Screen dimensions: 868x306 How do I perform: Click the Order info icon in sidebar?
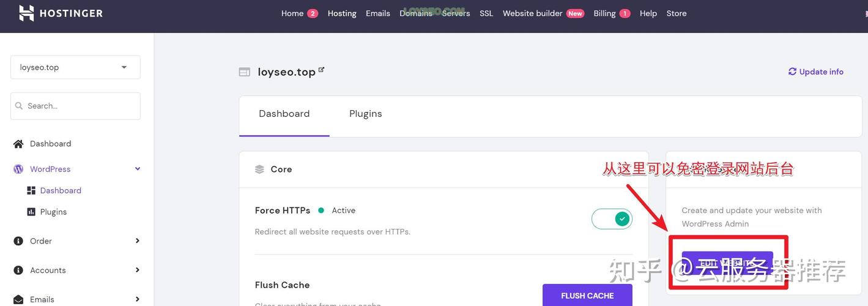tap(18, 241)
